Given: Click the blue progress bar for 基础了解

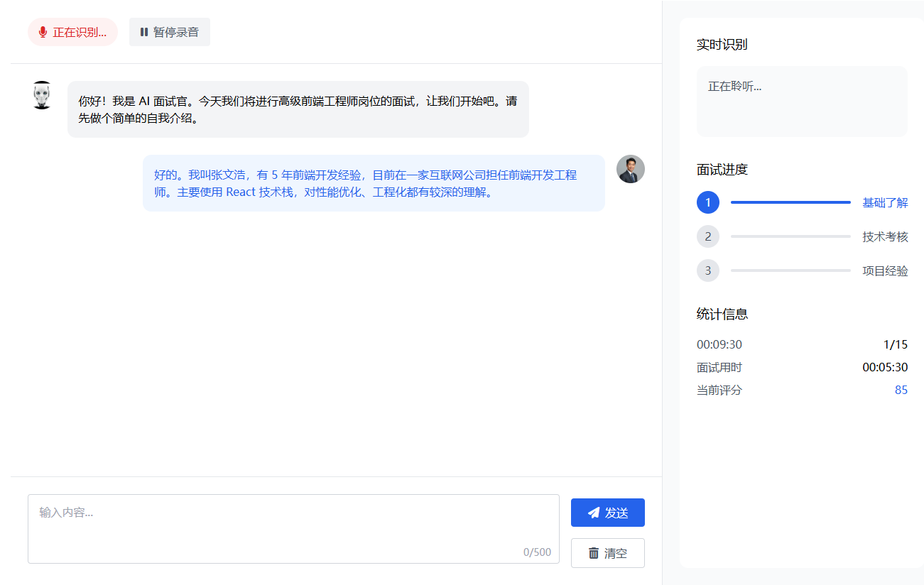Looking at the screenshot, I should click(790, 202).
